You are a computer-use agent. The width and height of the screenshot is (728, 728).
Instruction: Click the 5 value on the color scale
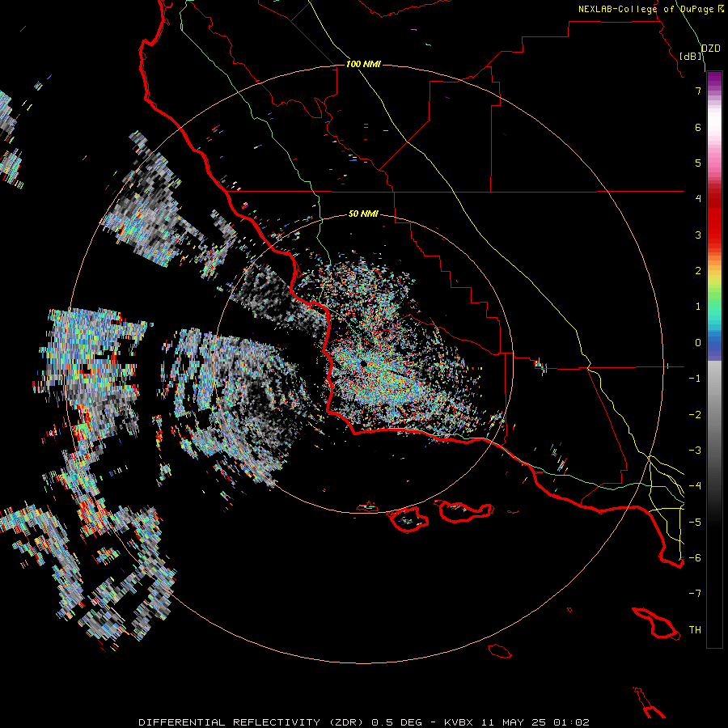(x=698, y=163)
